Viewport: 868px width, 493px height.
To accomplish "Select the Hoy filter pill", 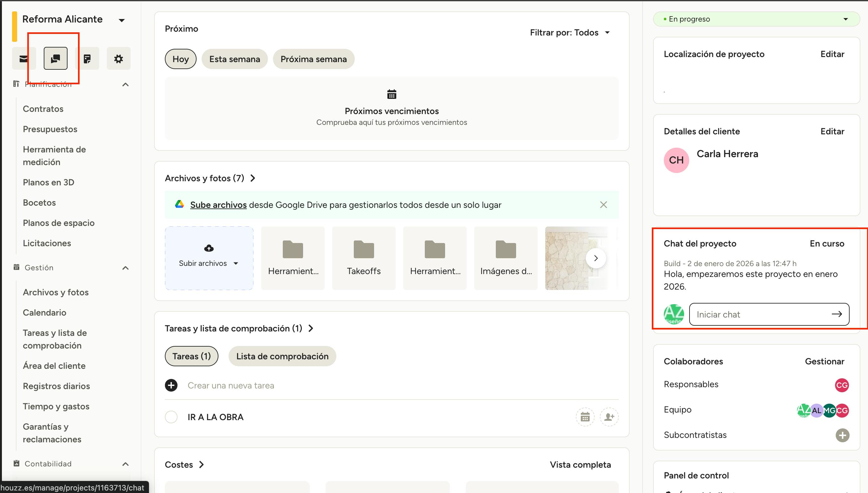I will (180, 59).
